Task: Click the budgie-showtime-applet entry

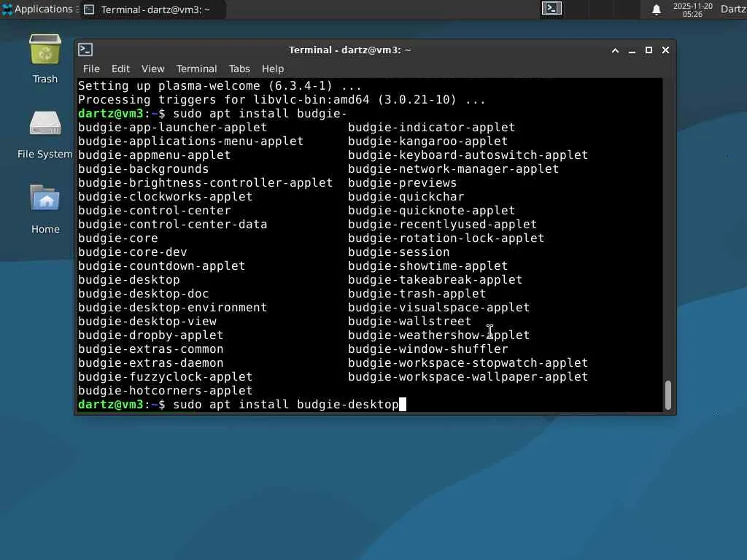Action: click(x=427, y=265)
